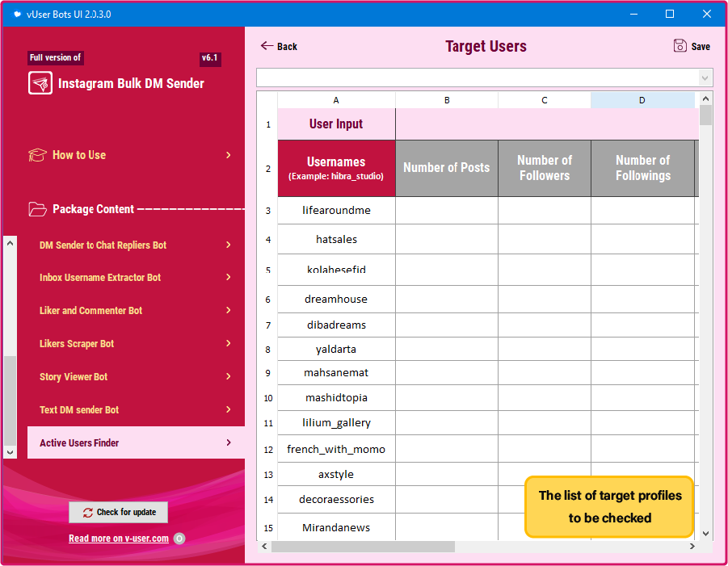Image resolution: width=728 pixels, height=566 pixels.
Task: Select the dibadreams username cell
Action: (x=336, y=325)
